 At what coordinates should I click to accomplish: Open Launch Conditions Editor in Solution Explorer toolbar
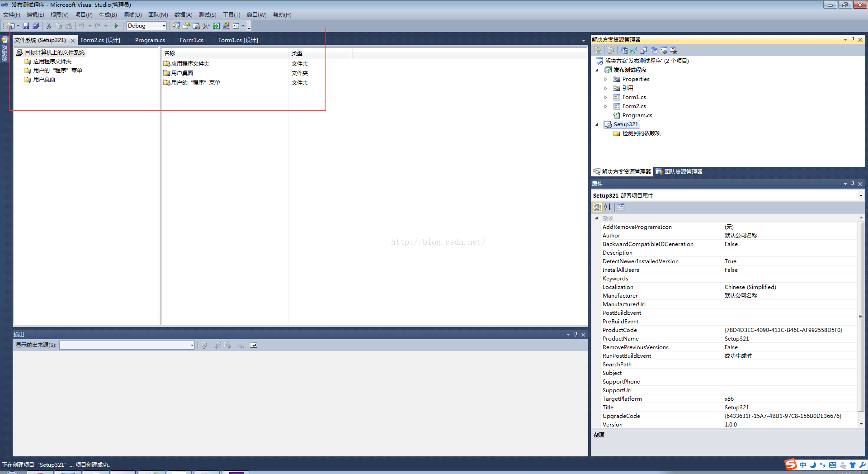674,50
